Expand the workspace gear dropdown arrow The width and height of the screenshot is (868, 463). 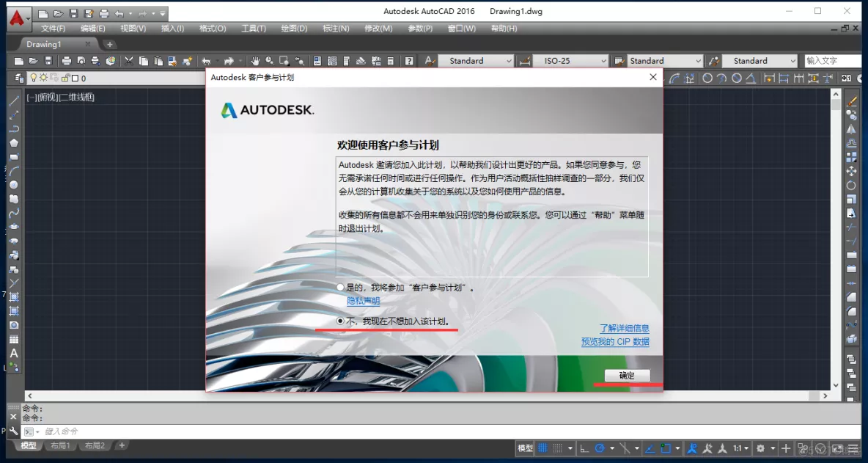tap(772, 448)
